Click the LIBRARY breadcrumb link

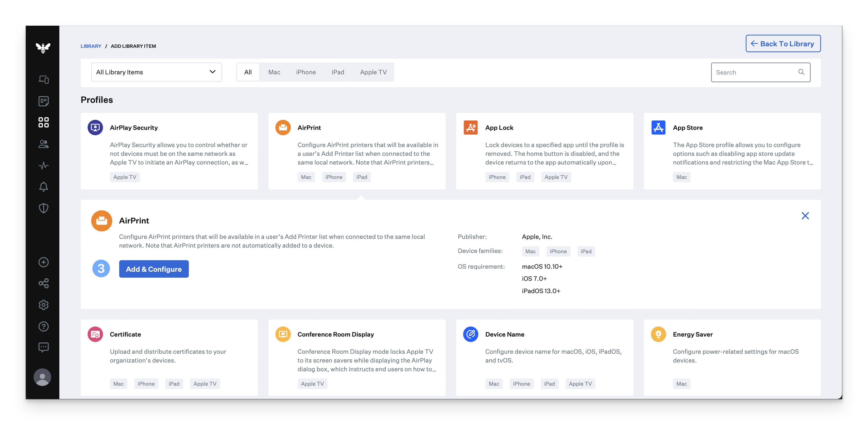(91, 46)
